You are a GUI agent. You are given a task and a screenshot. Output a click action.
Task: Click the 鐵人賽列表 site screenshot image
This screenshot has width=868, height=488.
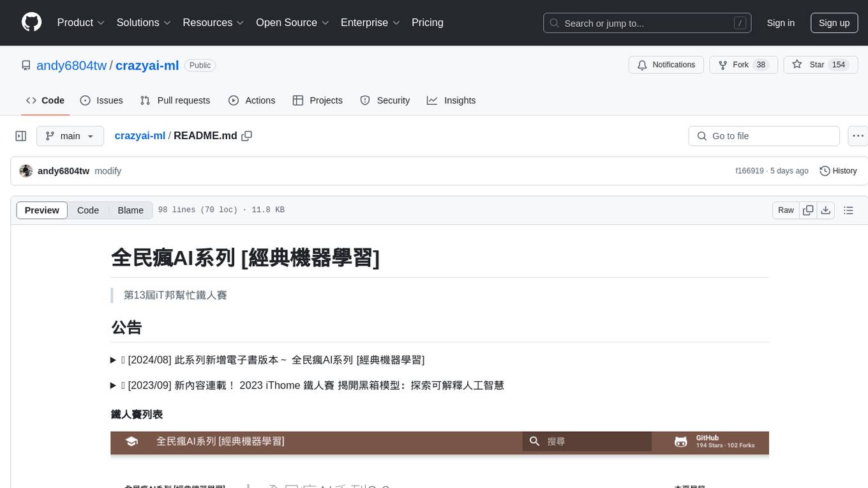(x=440, y=459)
